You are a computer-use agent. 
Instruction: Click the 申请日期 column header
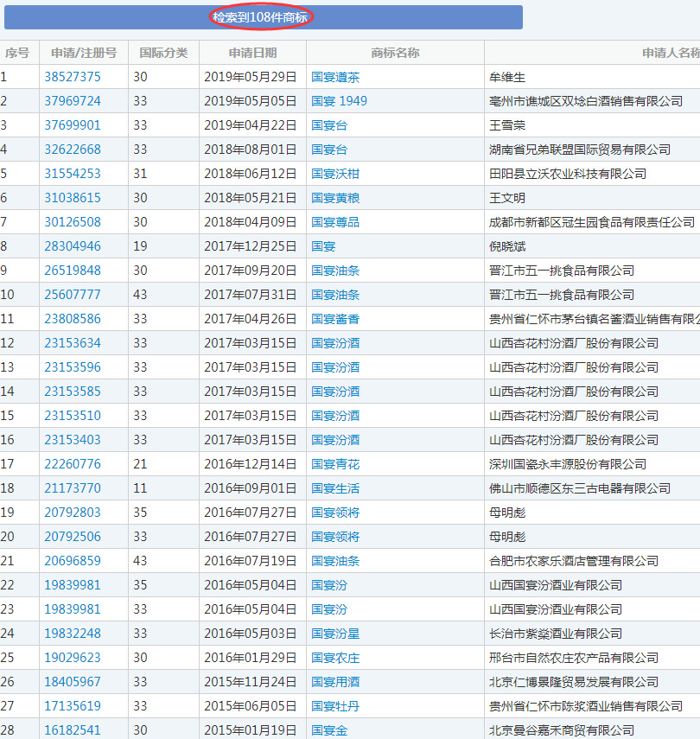click(x=252, y=53)
